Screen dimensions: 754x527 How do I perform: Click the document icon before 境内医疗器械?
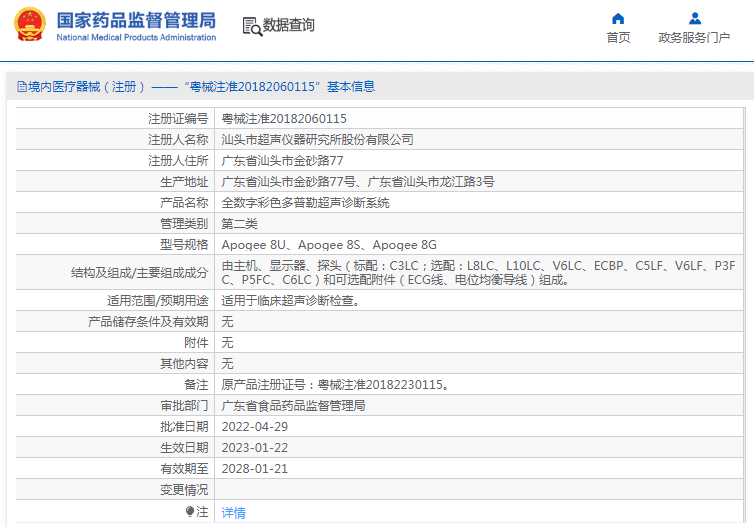[19, 87]
